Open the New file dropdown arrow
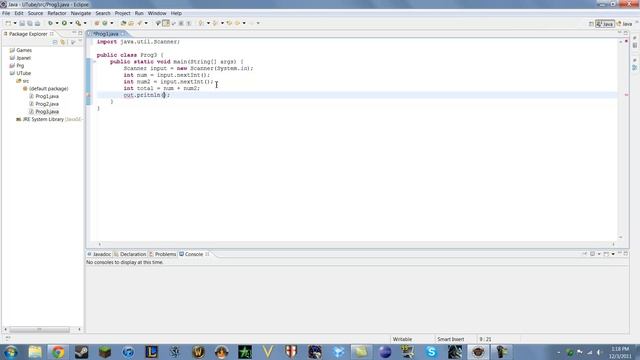The height and width of the screenshot is (360, 640). click(x=15, y=23)
